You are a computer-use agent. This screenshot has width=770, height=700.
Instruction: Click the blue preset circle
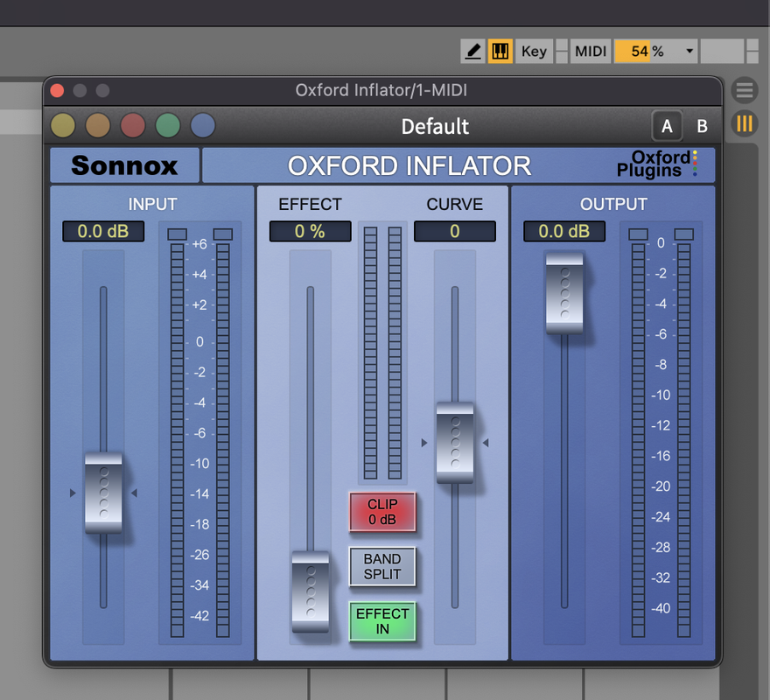202,125
